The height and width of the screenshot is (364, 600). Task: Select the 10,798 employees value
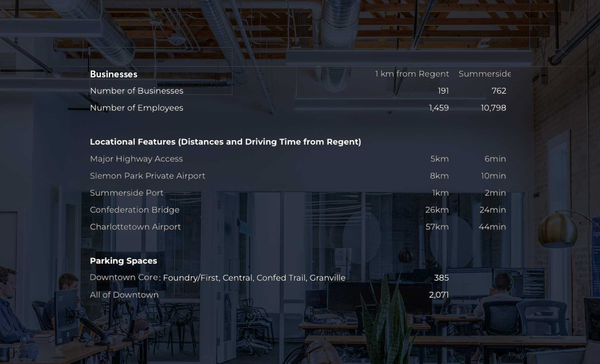pyautogui.click(x=493, y=108)
